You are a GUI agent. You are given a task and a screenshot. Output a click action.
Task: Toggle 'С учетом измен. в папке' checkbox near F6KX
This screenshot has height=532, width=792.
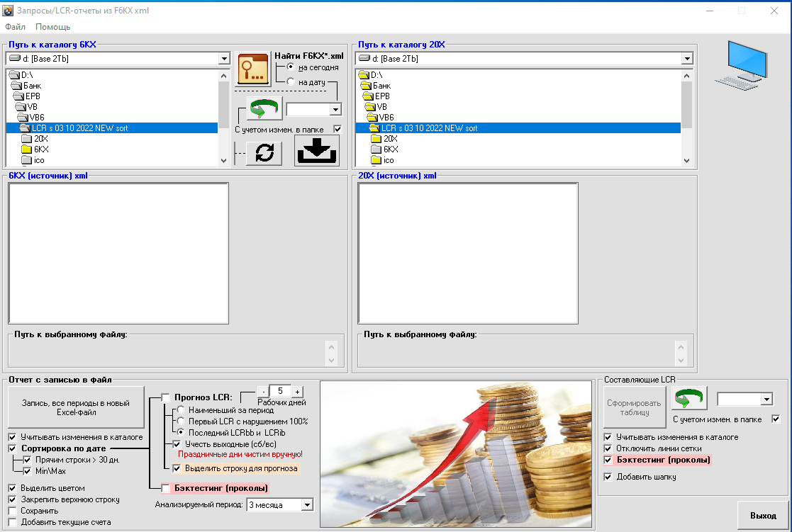(338, 130)
